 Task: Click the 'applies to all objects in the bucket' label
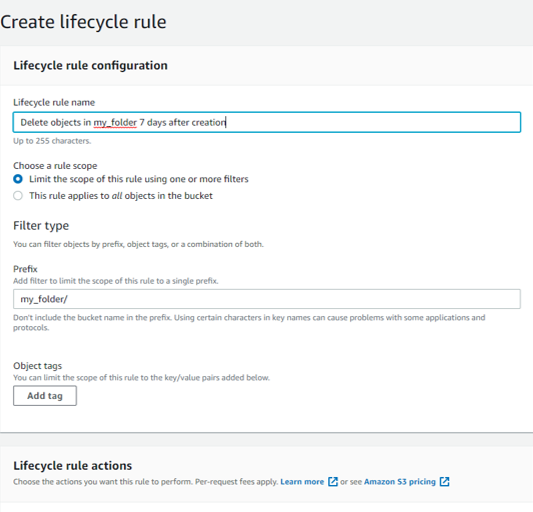pyautogui.click(x=121, y=196)
